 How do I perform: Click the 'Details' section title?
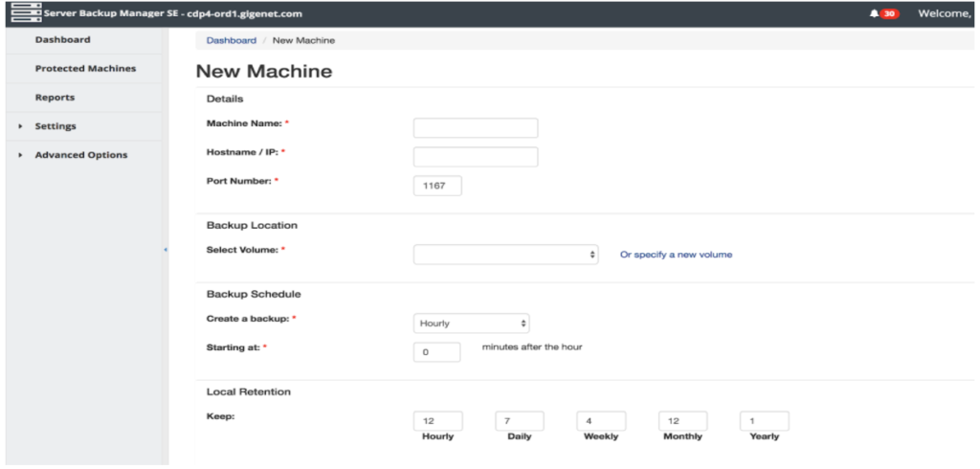(x=225, y=99)
